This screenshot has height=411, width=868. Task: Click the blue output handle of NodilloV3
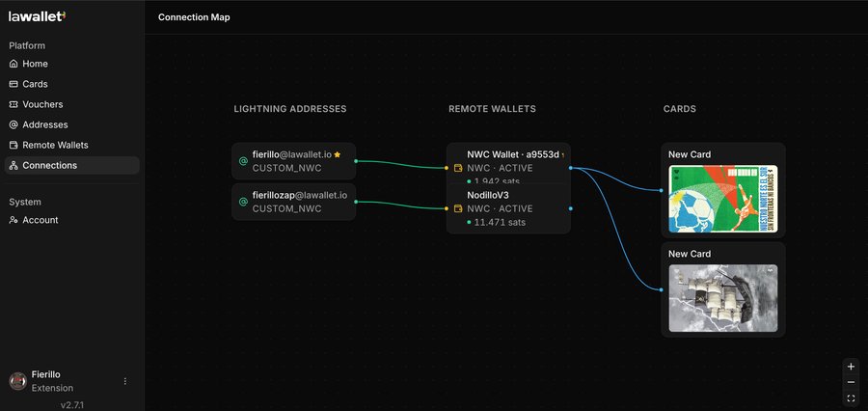coord(571,208)
